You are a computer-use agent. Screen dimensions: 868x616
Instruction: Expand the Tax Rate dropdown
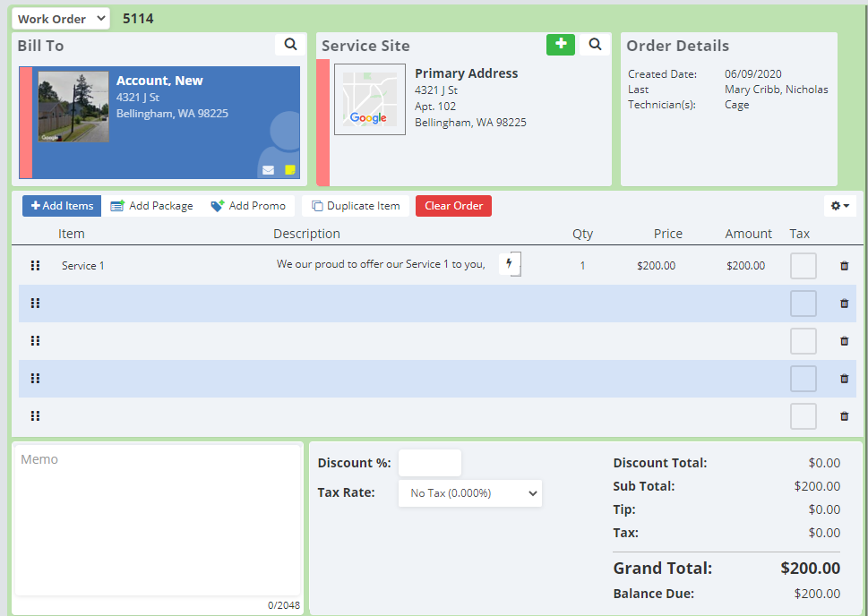pos(469,493)
